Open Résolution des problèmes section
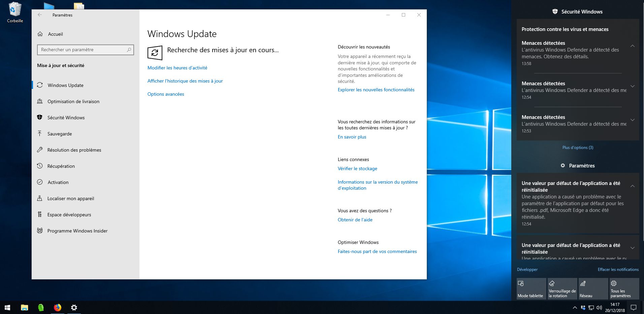Screen dimensions: 644x314 (74, 150)
